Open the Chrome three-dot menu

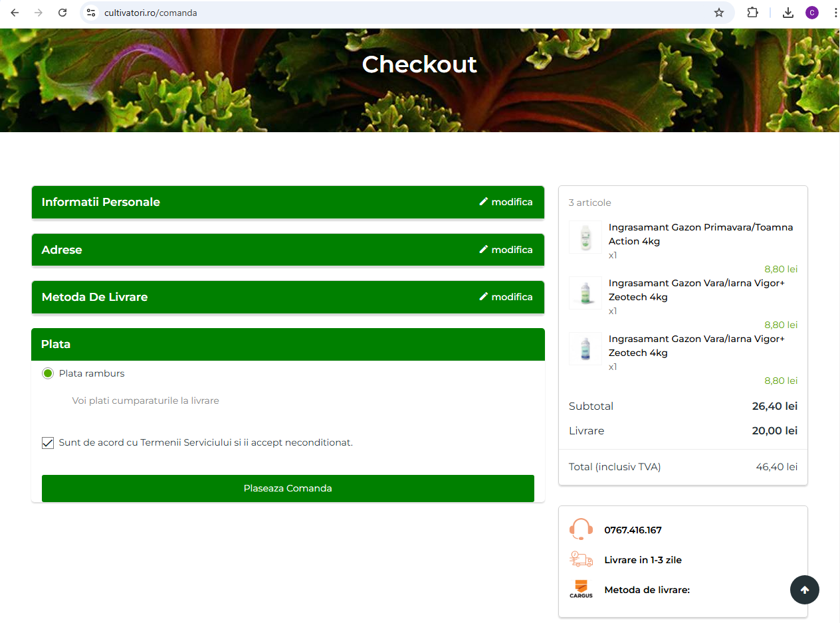coord(835,13)
